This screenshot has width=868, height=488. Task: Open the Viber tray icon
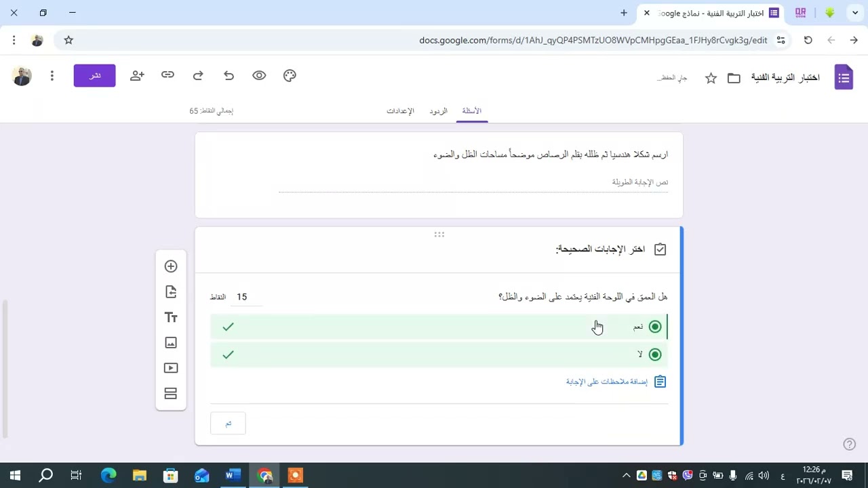click(688, 475)
